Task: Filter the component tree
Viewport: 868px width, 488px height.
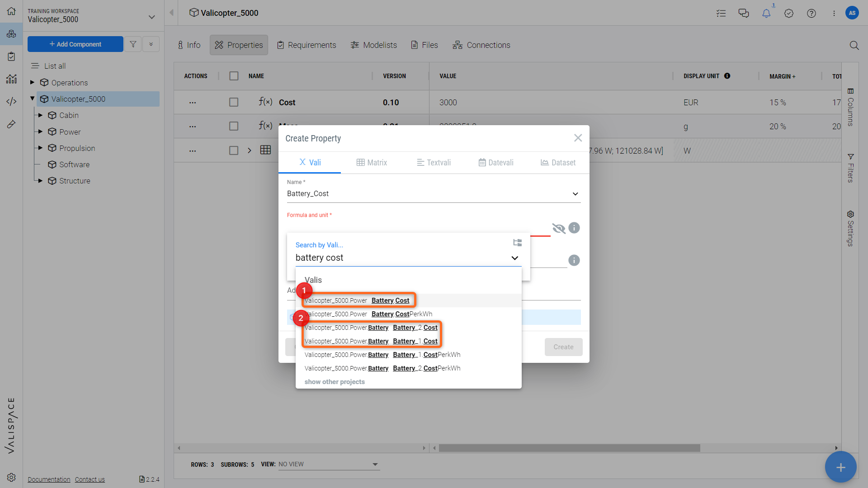Action: tap(133, 44)
